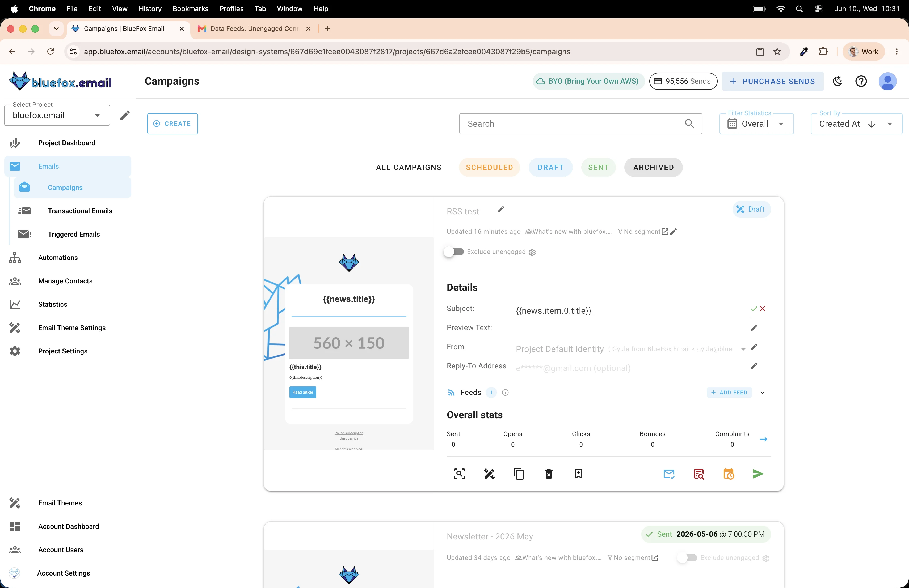The image size is (909, 588).
Task: Open segment external link in RSS test card
Action: click(665, 232)
